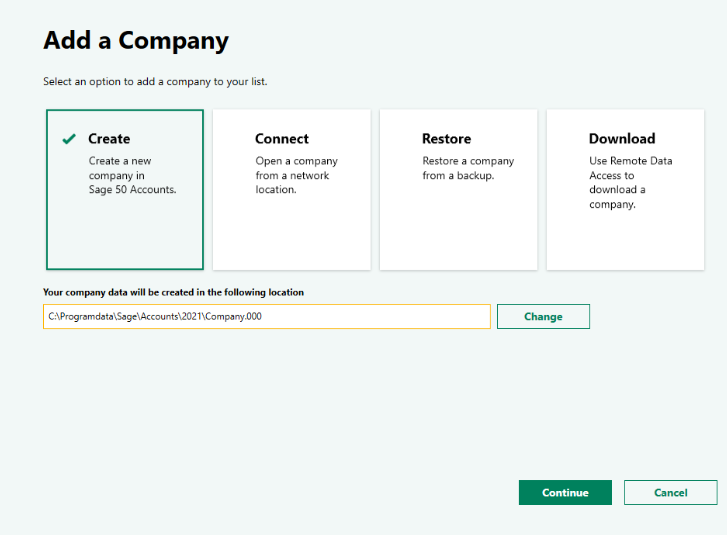
Task: Click the green checkmark on the Create card
Action: [x=68, y=139]
